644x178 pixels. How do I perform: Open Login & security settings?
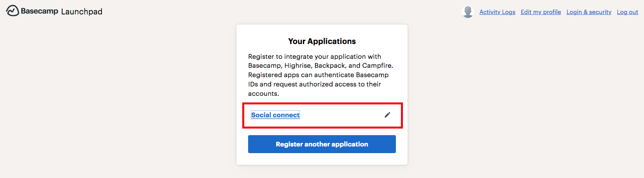tap(589, 12)
